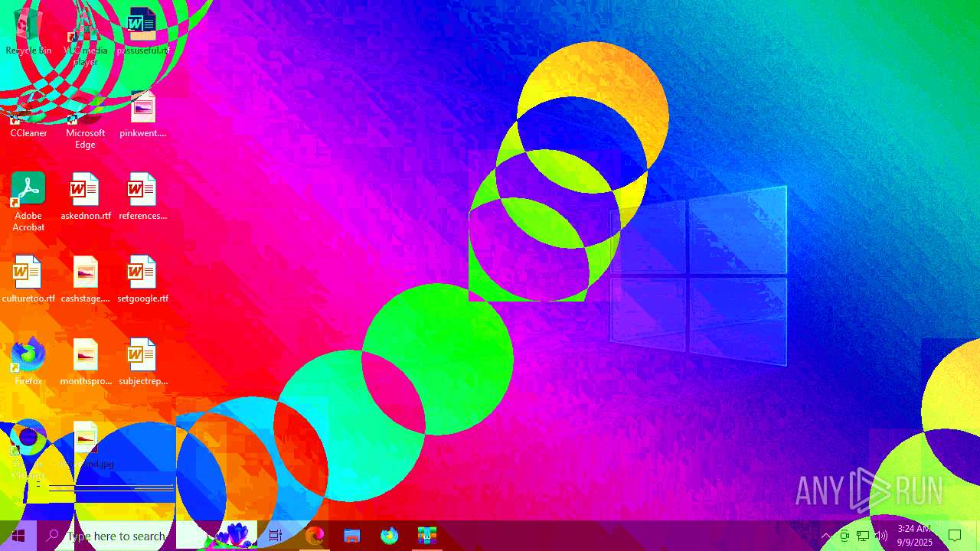Select the cashstage image file
The image size is (980, 551).
tap(85, 279)
